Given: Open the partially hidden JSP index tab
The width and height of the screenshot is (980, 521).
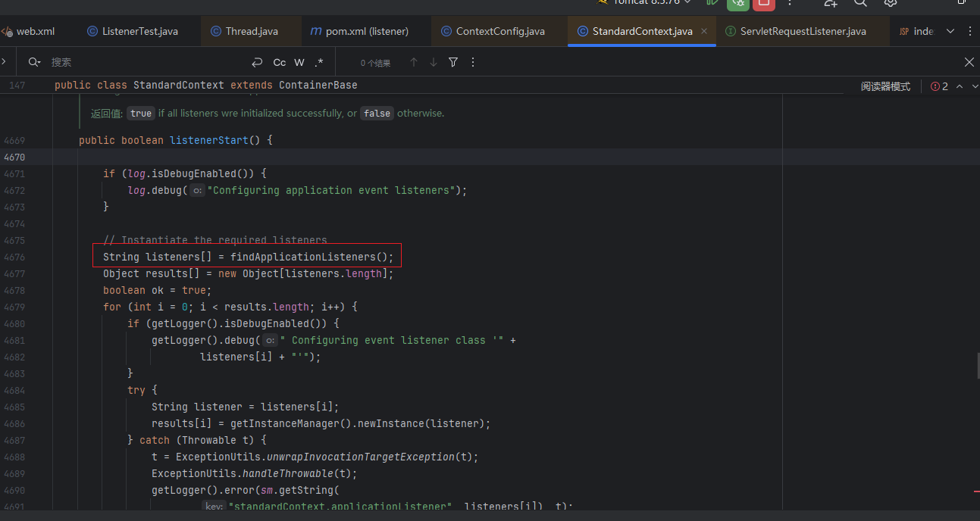Looking at the screenshot, I should pos(916,31).
